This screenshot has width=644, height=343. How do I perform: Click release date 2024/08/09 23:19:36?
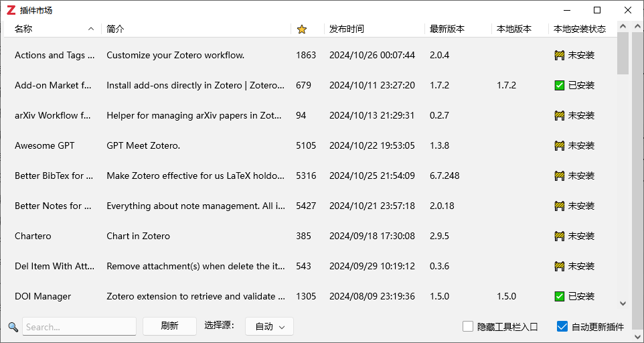tap(372, 296)
